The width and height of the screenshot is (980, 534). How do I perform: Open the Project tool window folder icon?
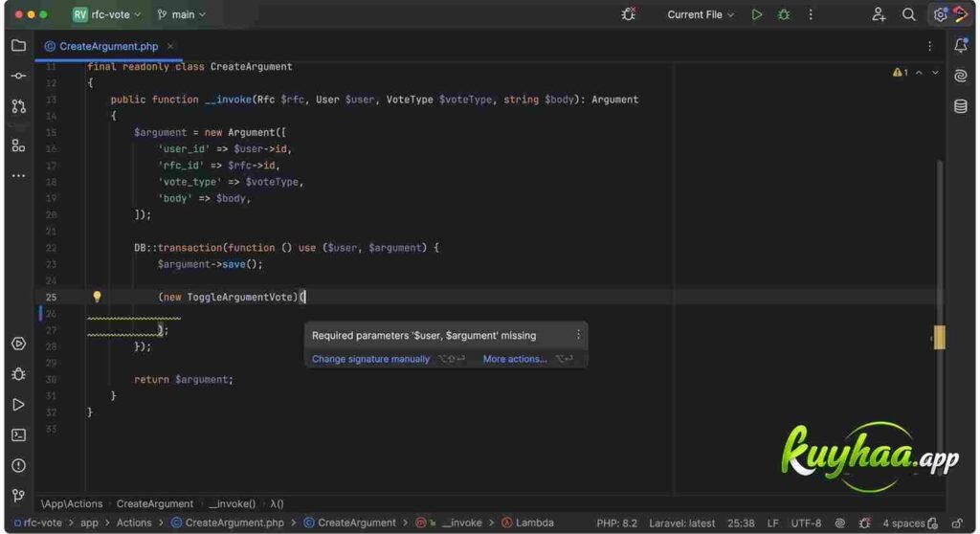coord(19,46)
